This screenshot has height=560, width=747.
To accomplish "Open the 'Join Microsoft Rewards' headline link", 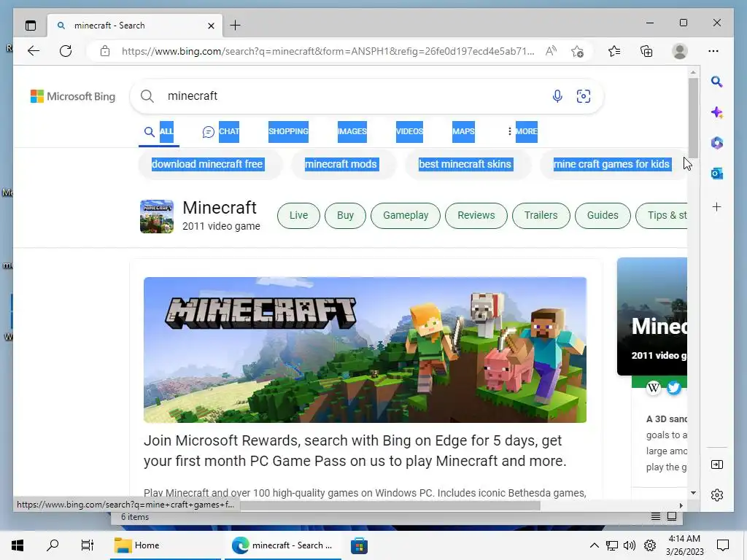I will tap(355, 451).
